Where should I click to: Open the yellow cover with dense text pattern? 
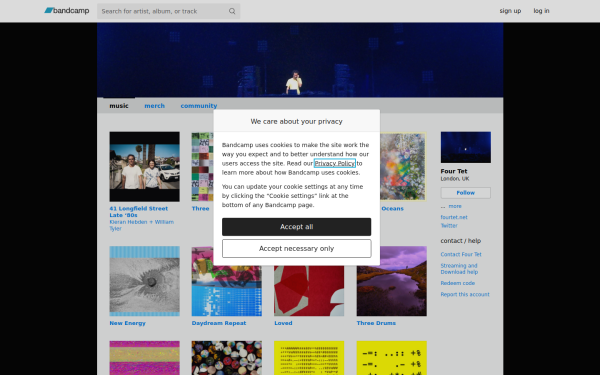tap(309, 358)
